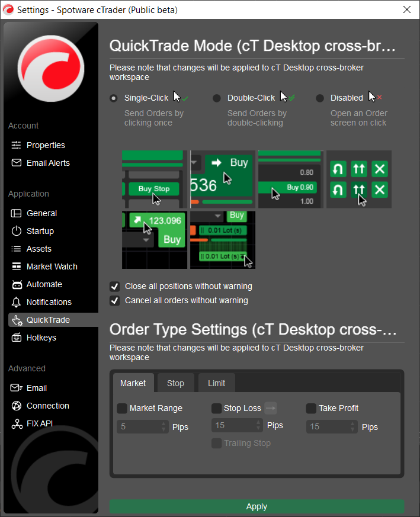The image size is (420, 517).
Task: Open the Startup settings page
Action: click(x=40, y=231)
